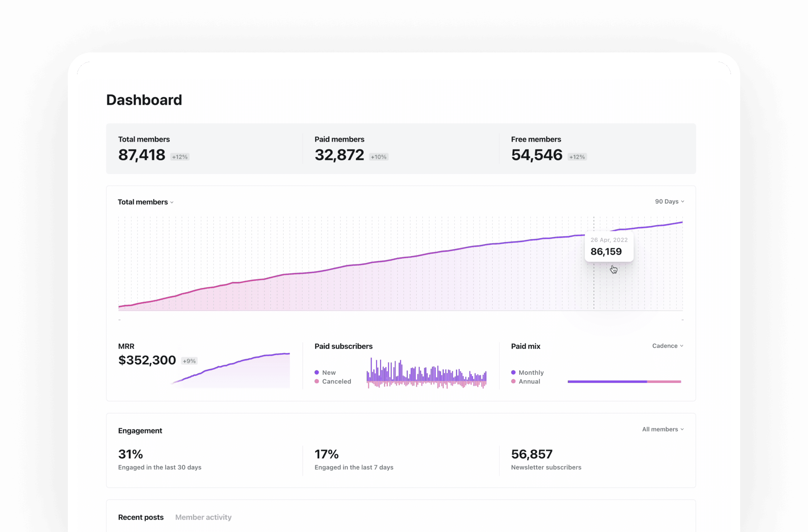808x532 pixels.
Task: Open the Cadence dropdown in Paid mix
Action: coord(668,346)
